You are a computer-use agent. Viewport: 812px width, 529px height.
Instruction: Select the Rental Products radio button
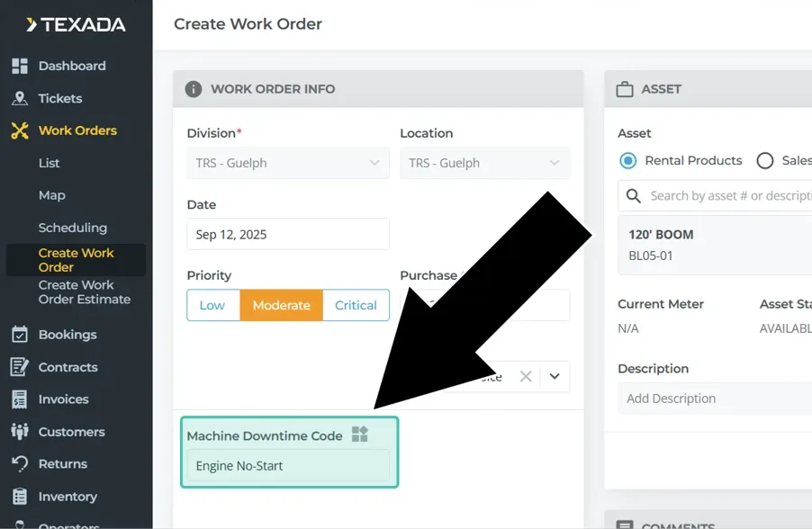pos(627,161)
